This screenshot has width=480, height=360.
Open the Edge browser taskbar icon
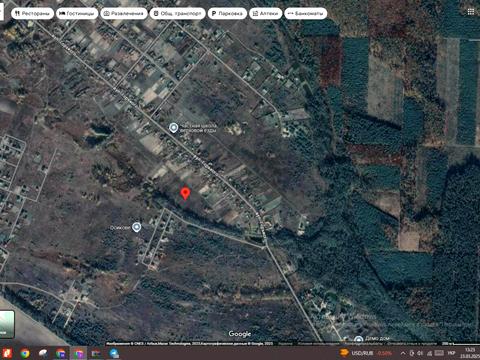[114, 353]
